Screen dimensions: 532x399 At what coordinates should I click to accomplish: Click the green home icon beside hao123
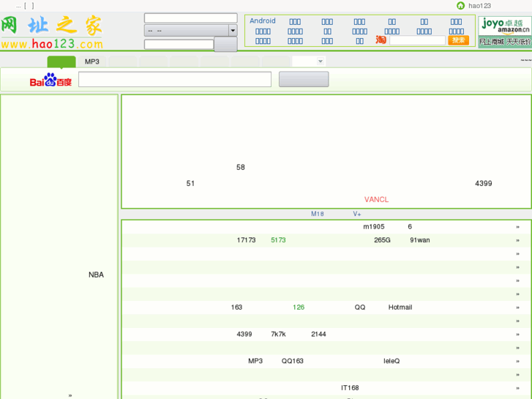click(x=460, y=5)
